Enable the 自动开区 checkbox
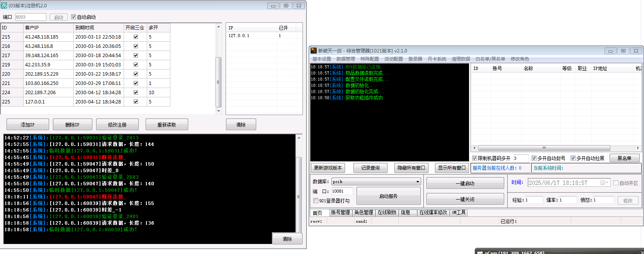The width and height of the screenshot is (644, 254). pyautogui.click(x=616, y=183)
